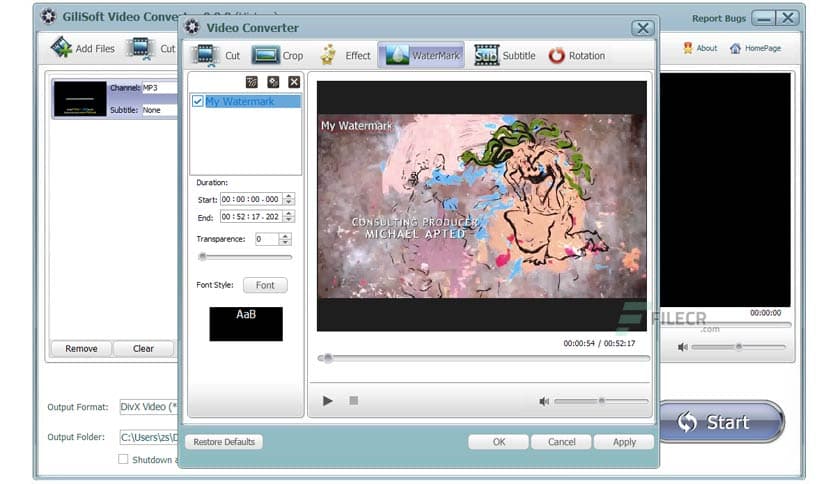836x484 pixels.
Task: Click the Start time field
Action: [251, 199]
